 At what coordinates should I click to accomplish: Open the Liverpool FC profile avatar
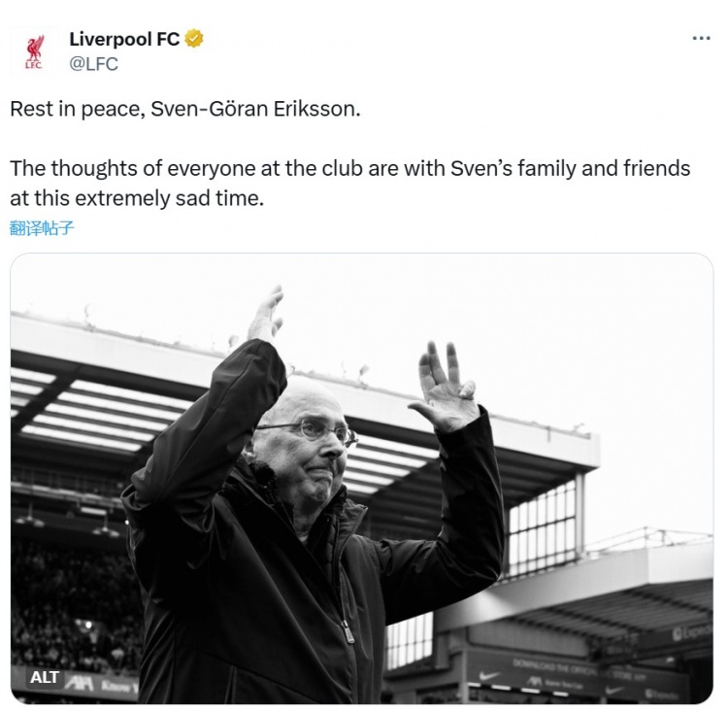click(34, 52)
